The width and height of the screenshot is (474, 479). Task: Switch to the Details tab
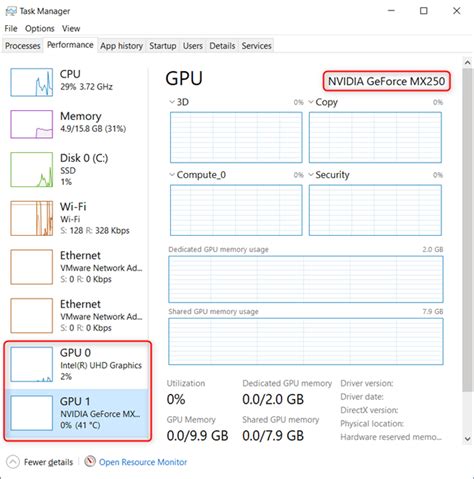[222, 46]
